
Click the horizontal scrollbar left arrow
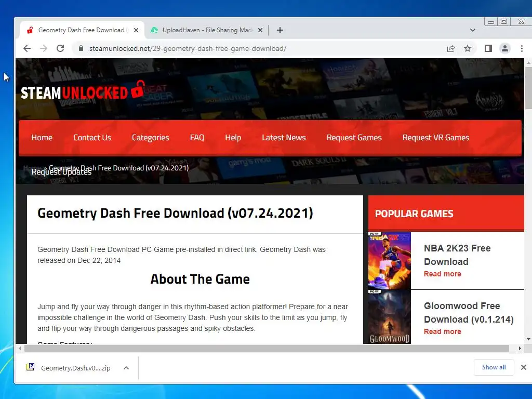(x=20, y=348)
